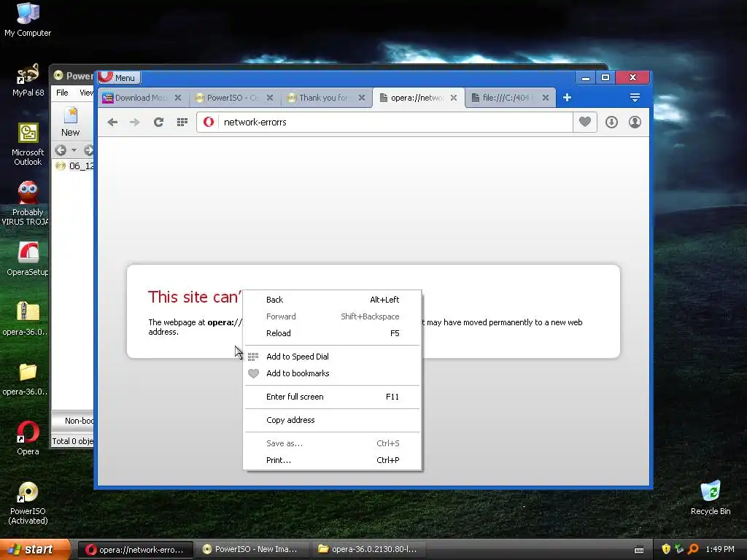Select Add to Speed Dial menu entry
The width and height of the screenshot is (747, 560).
332,357
